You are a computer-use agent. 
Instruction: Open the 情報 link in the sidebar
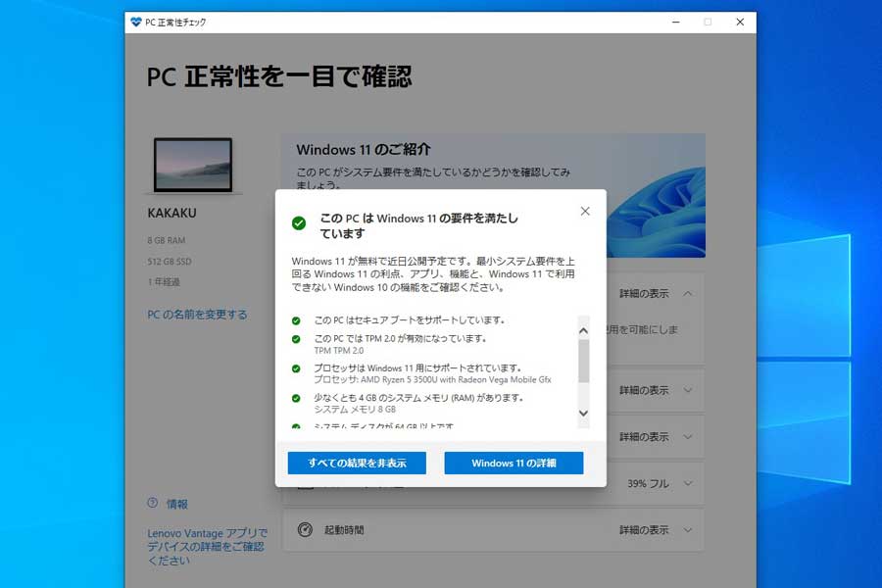(177, 504)
